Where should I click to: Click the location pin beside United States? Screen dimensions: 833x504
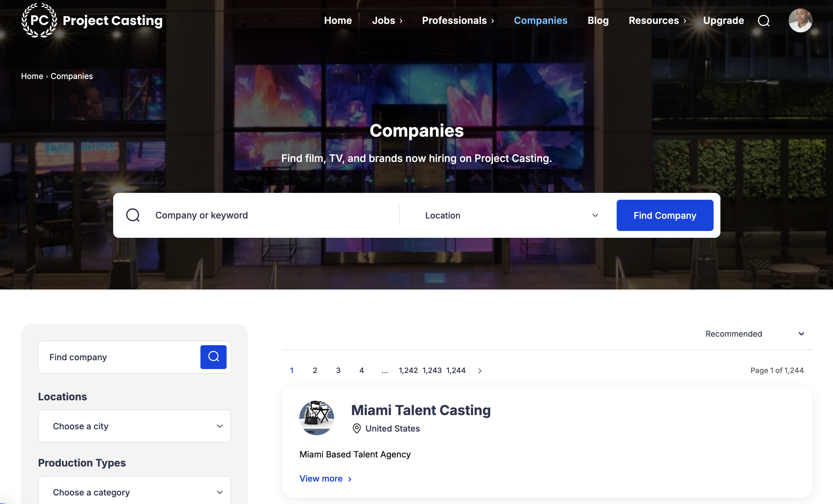click(356, 428)
